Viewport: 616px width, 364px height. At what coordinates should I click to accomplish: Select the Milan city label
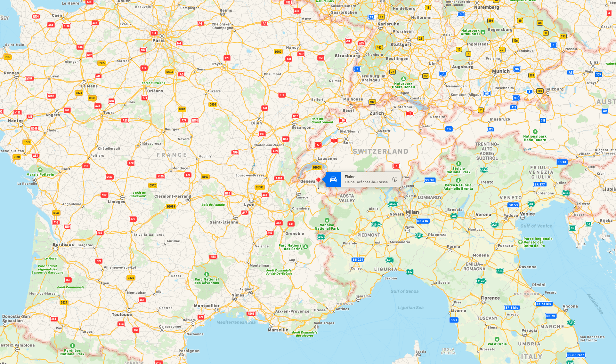pyautogui.click(x=412, y=212)
